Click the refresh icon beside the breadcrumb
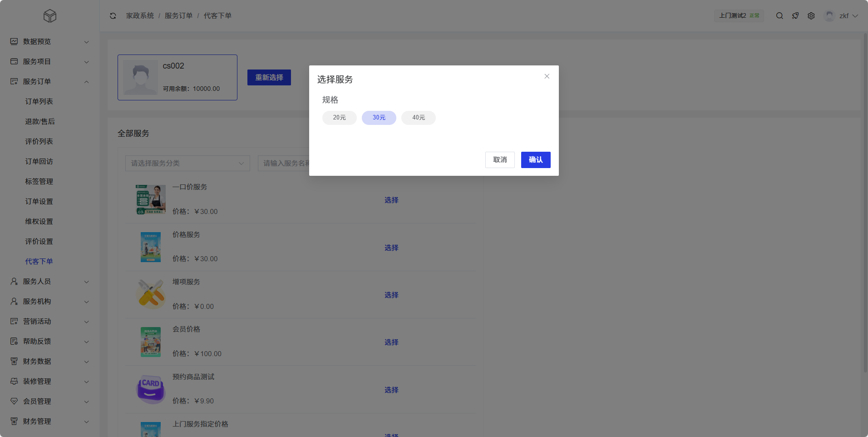The width and height of the screenshot is (868, 437). [x=113, y=16]
